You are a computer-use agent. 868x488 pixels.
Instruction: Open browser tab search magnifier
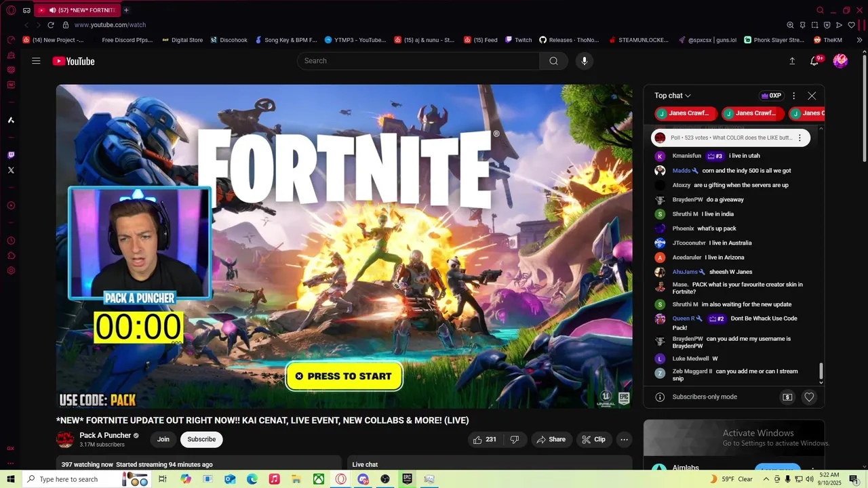click(820, 10)
